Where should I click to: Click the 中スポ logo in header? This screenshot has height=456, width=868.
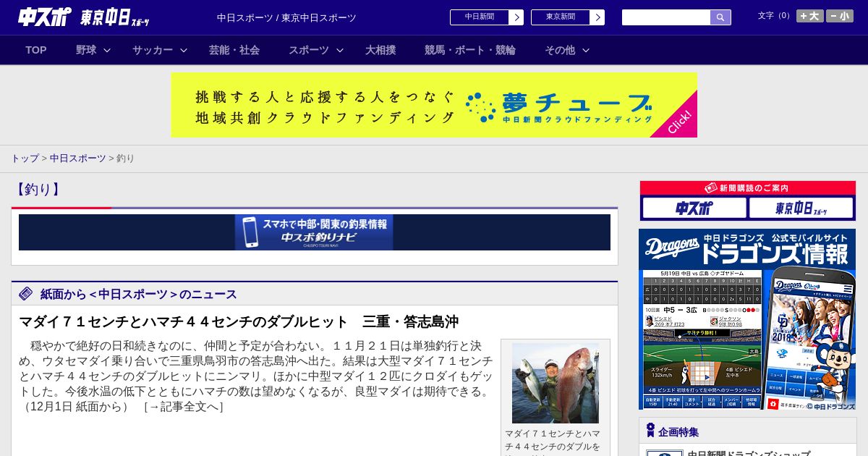coord(45,17)
